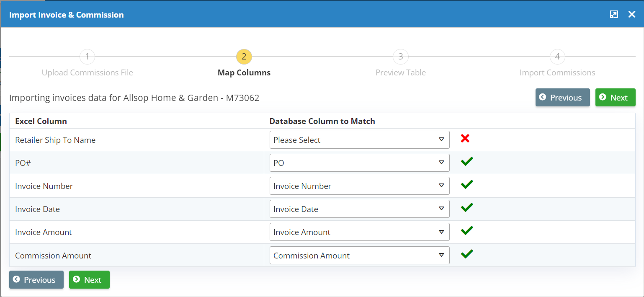Click green checkmark next to PO mapping
The height and width of the screenshot is (297, 644).
(466, 162)
